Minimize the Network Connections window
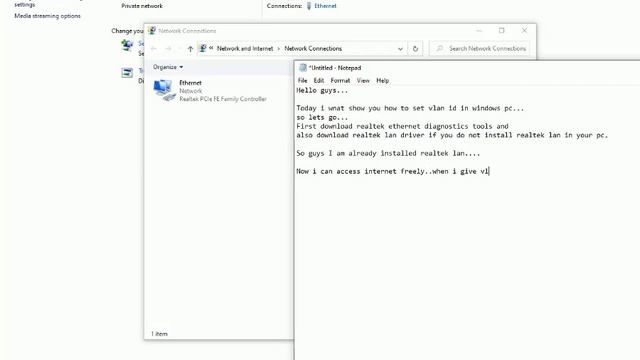 coord(479,31)
